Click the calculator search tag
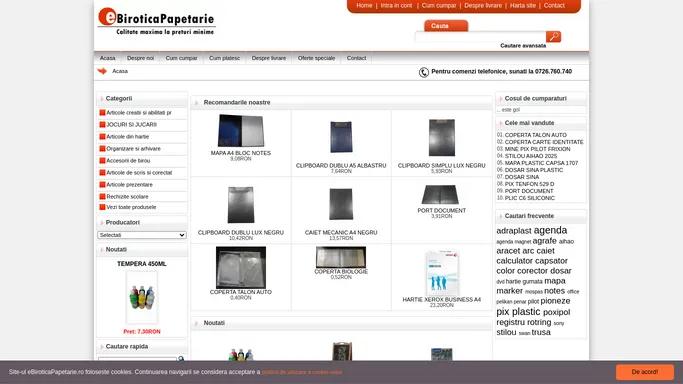Image resolution: width=683 pixels, height=384 pixels. [x=514, y=261]
